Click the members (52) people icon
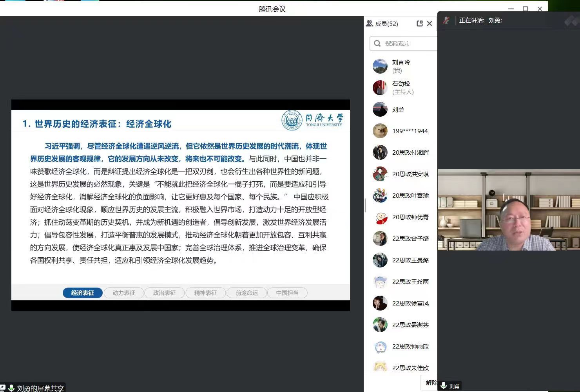Screen dimensions: 580x392 pyautogui.click(x=369, y=23)
